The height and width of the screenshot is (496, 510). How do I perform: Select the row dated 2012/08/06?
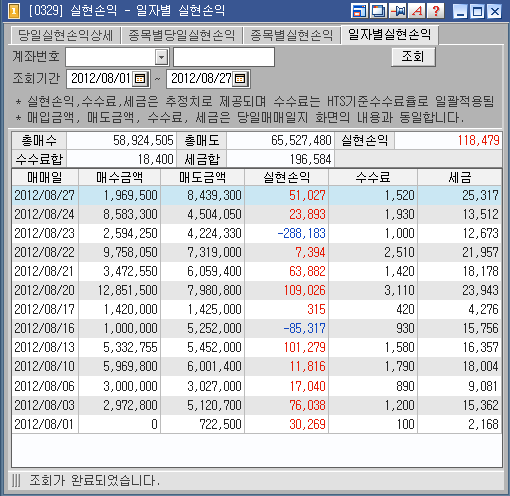pyautogui.click(x=257, y=386)
